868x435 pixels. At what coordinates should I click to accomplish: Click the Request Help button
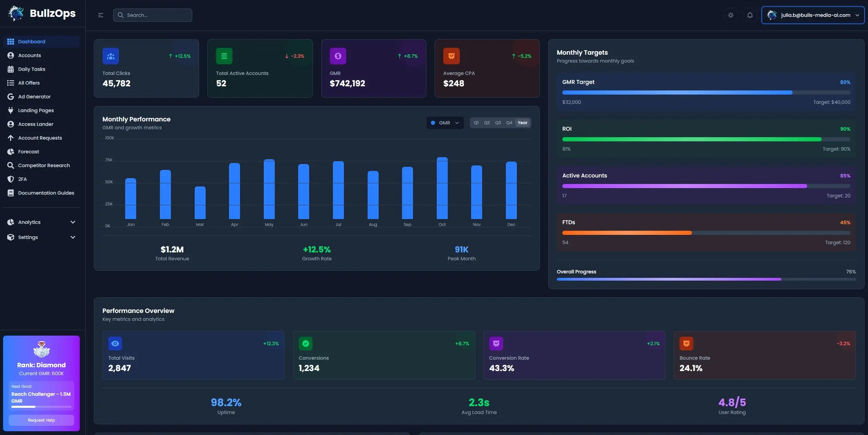(41, 420)
